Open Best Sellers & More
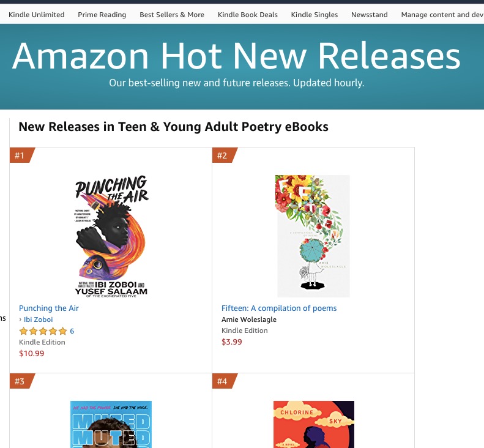Screen dimensions: 484x448 click(x=172, y=15)
